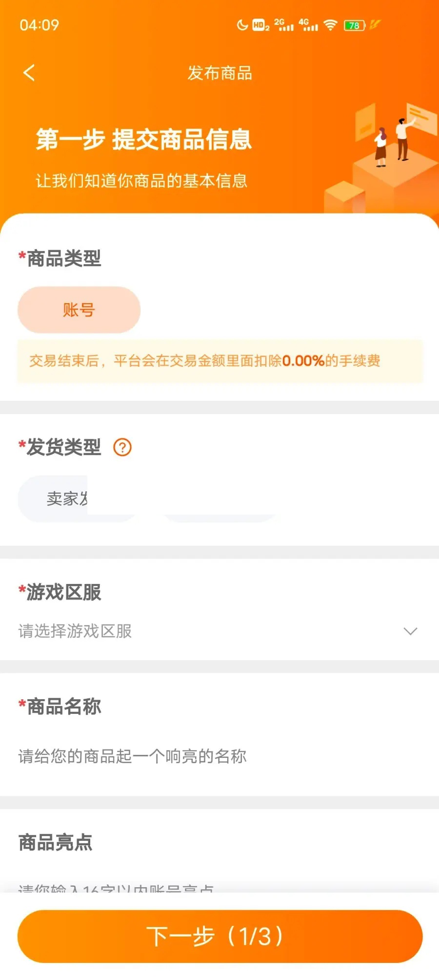
Task: Tap the 商品亮点 highlights input field
Action: click(195, 886)
